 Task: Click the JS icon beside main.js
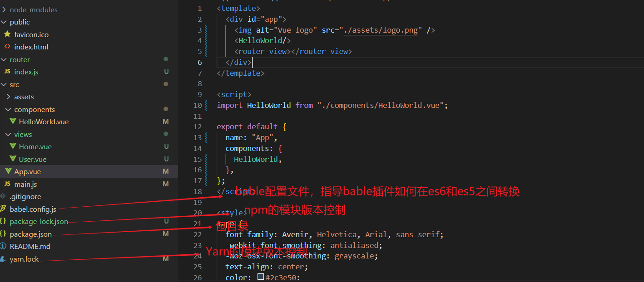pos(7,184)
